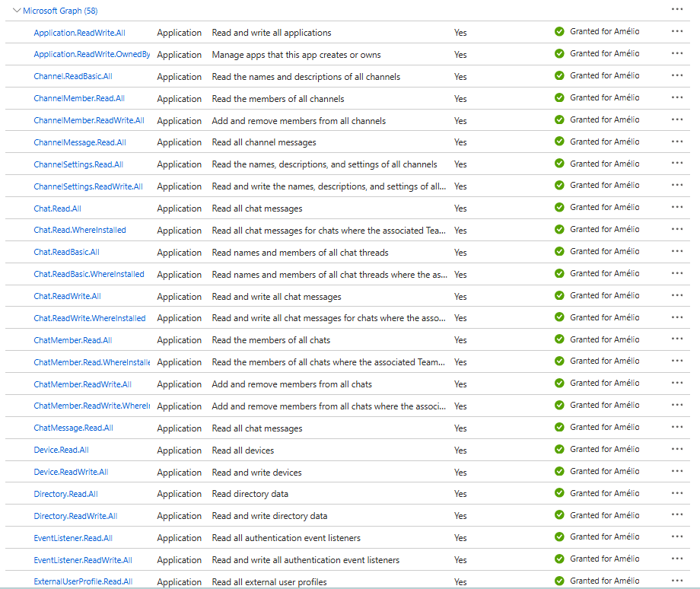The width and height of the screenshot is (700, 589).
Task: Open ellipsis menu for ChannelSettings.Read.All row
Action: 676,163
